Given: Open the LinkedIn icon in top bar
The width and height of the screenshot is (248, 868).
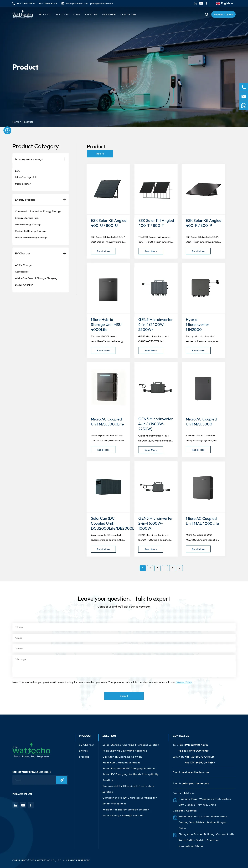Looking at the screenshot, I should pos(195,3).
